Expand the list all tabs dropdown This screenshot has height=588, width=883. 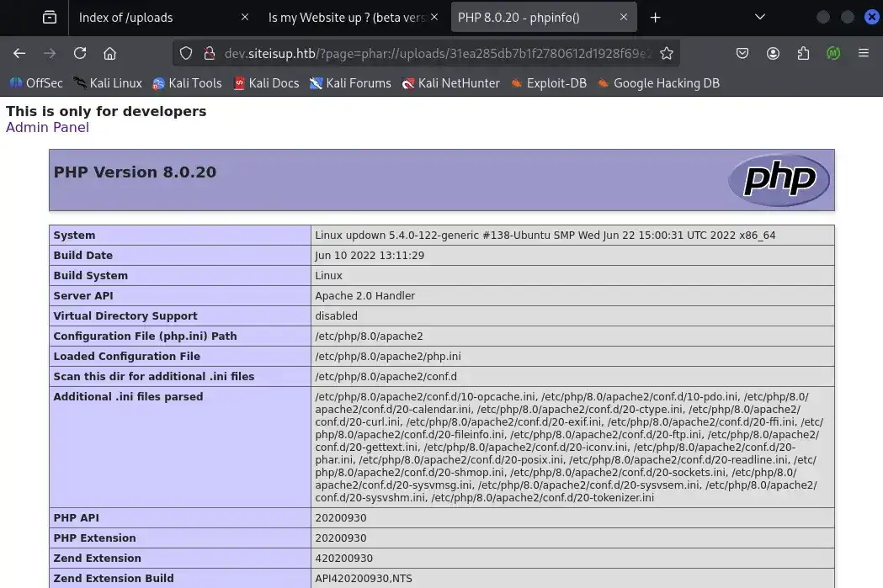point(759,17)
